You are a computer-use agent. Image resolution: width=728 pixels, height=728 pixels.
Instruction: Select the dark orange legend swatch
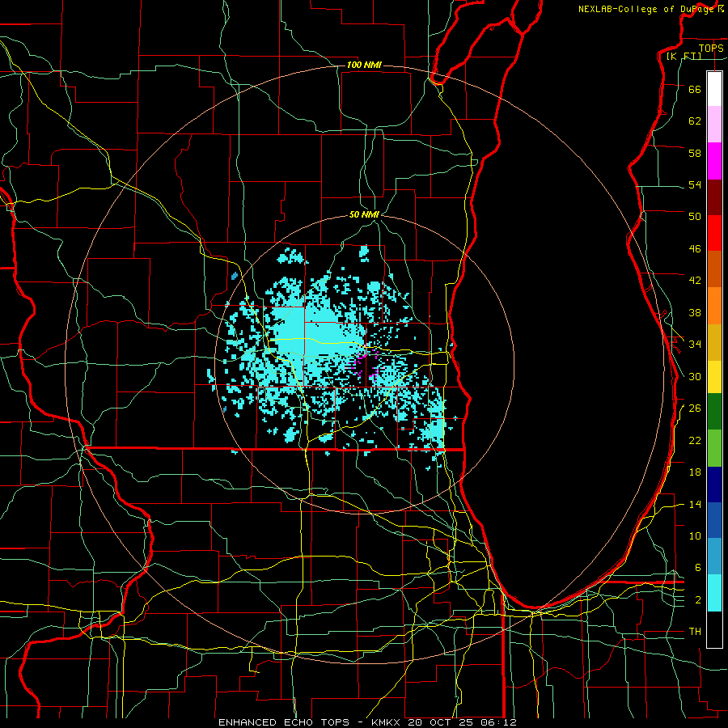click(x=714, y=269)
